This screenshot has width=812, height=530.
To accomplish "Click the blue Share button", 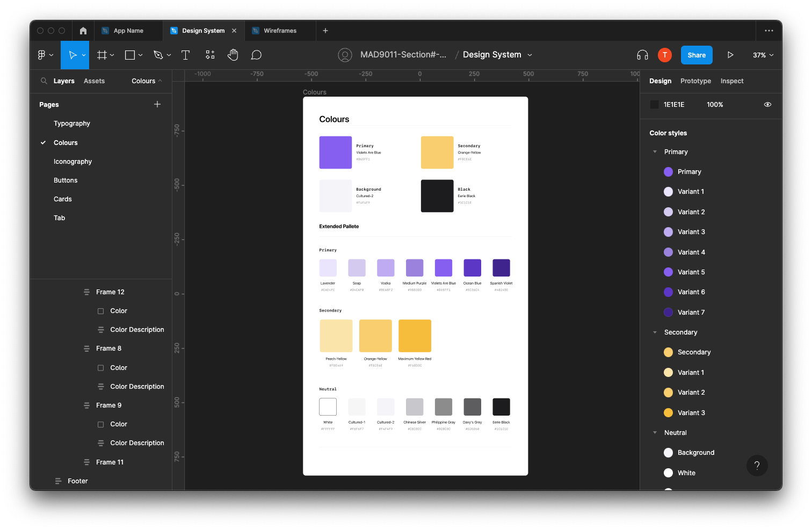I will (697, 55).
